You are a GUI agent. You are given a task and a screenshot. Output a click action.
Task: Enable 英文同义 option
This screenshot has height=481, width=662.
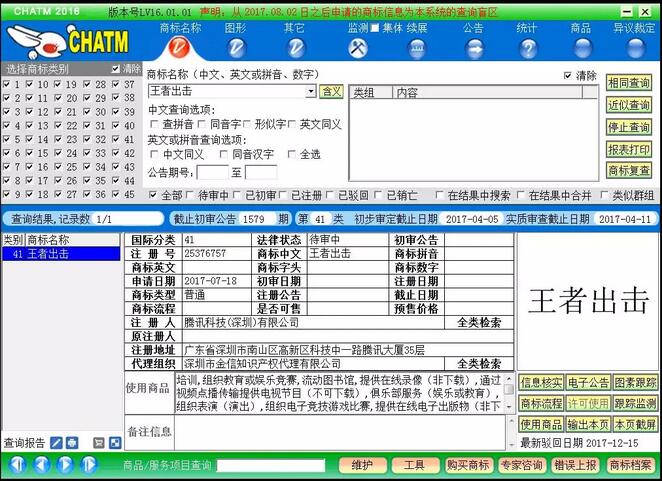point(292,124)
